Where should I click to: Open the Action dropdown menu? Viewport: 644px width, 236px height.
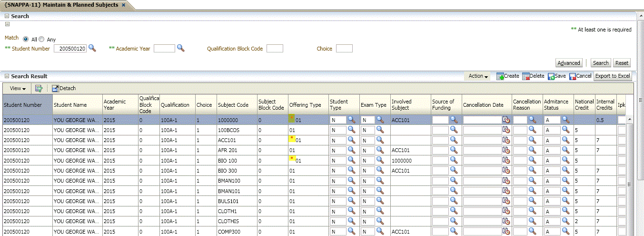pyautogui.click(x=478, y=76)
